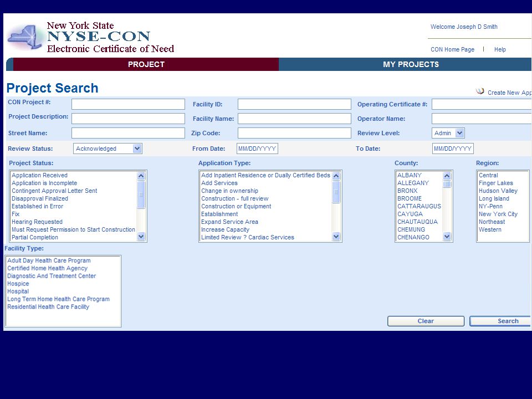The image size is (532, 399).
Task: Click Create New App link text
Action: 509,93
